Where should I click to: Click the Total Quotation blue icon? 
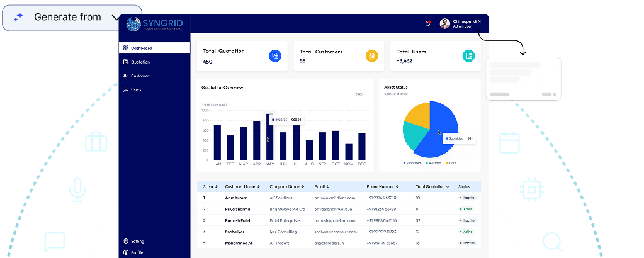tap(274, 56)
